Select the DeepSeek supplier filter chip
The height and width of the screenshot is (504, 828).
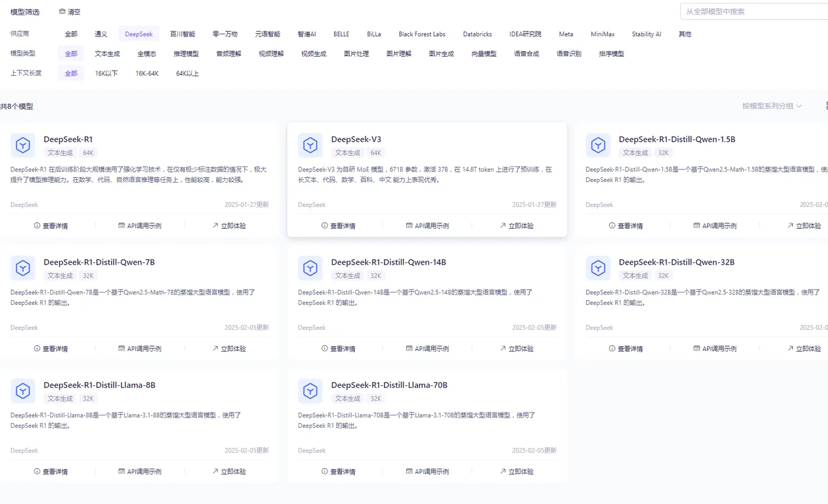click(x=139, y=34)
